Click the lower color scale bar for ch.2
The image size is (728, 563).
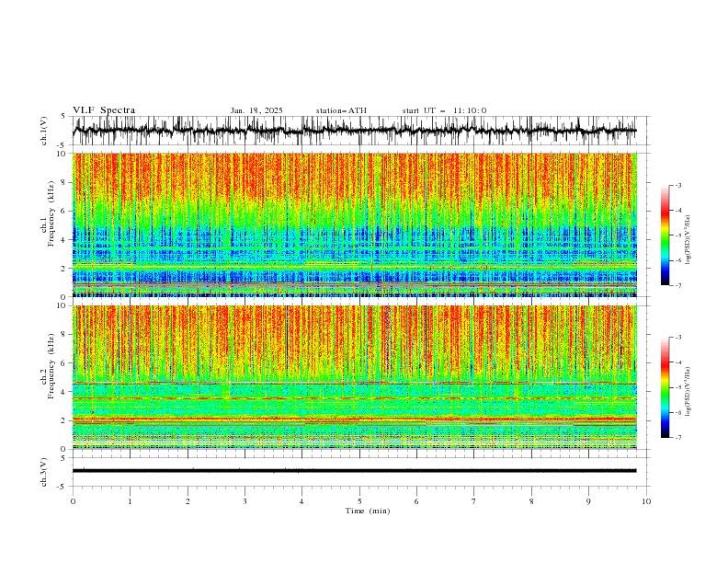(665, 387)
